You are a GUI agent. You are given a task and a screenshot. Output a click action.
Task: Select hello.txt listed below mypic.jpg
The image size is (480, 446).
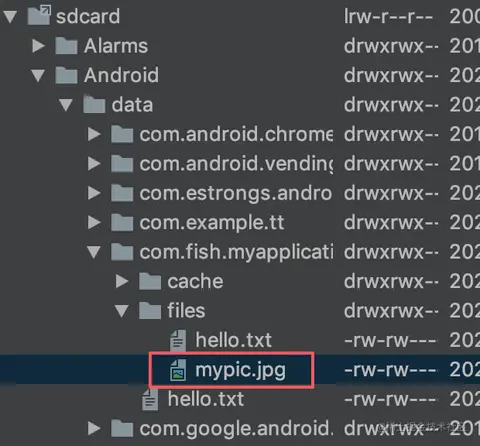point(206,399)
